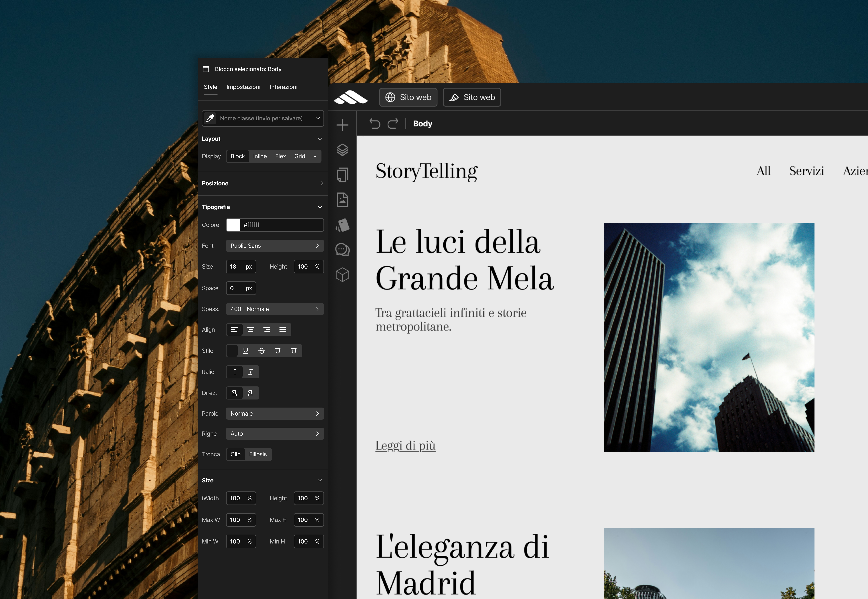Click the skyscraper article thumbnail
The width and height of the screenshot is (868, 599).
[709, 337]
